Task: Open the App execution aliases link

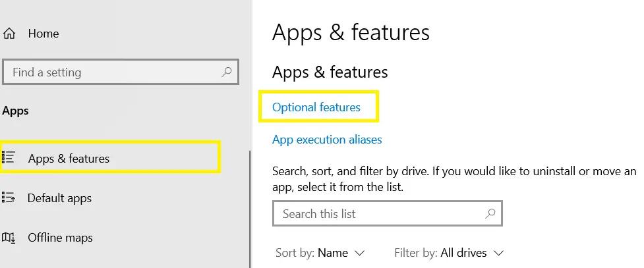Action: [x=327, y=140]
